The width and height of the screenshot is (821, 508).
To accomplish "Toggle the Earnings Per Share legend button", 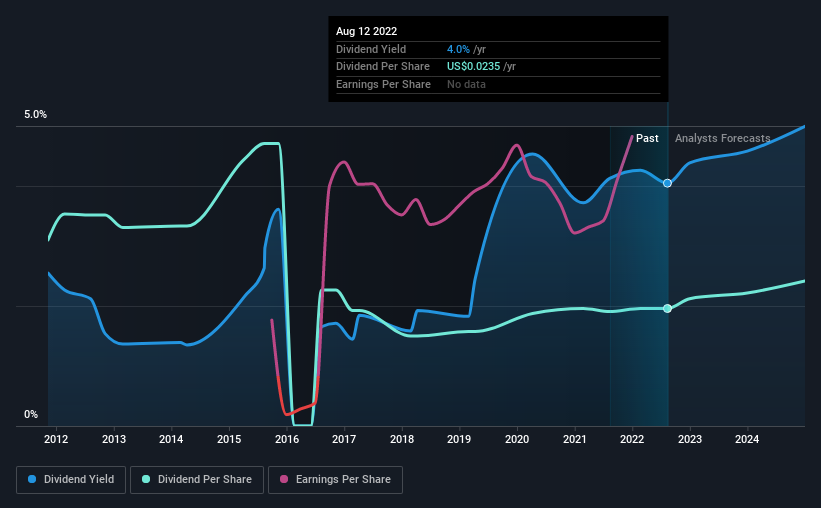I will pos(335,480).
